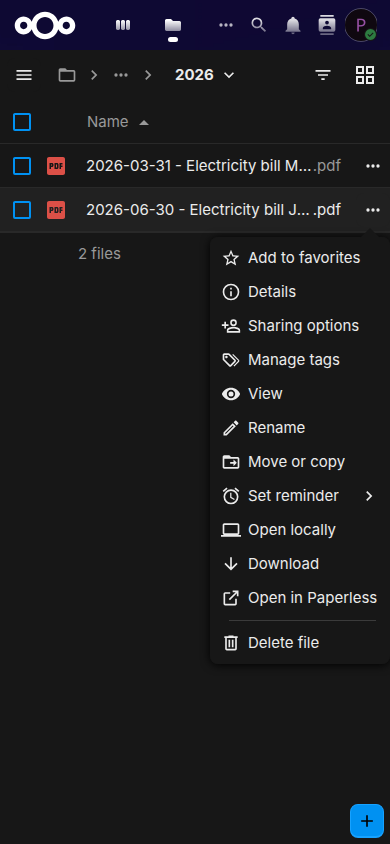Open the Nextcloud logo home link
Viewport: 390px width, 844px height.
click(45, 25)
